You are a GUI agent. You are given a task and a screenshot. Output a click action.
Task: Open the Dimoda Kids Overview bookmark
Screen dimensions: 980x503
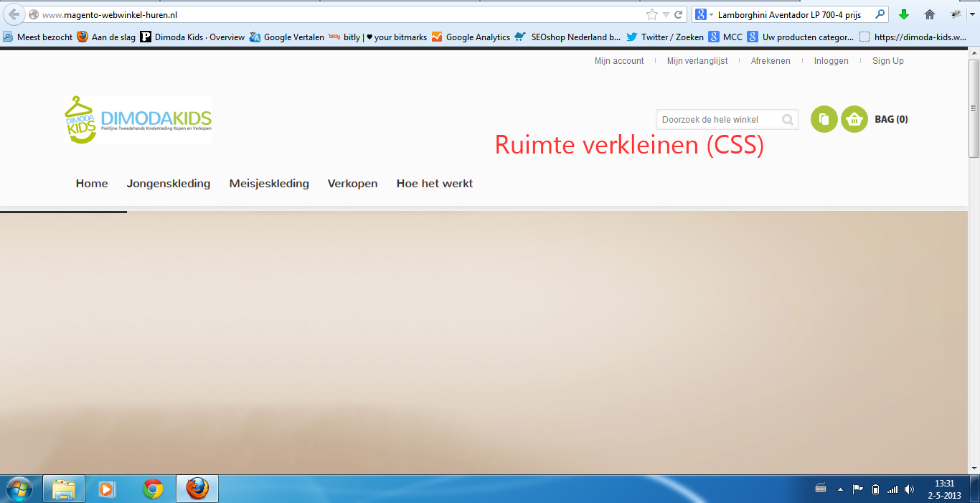click(x=192, y=37)
